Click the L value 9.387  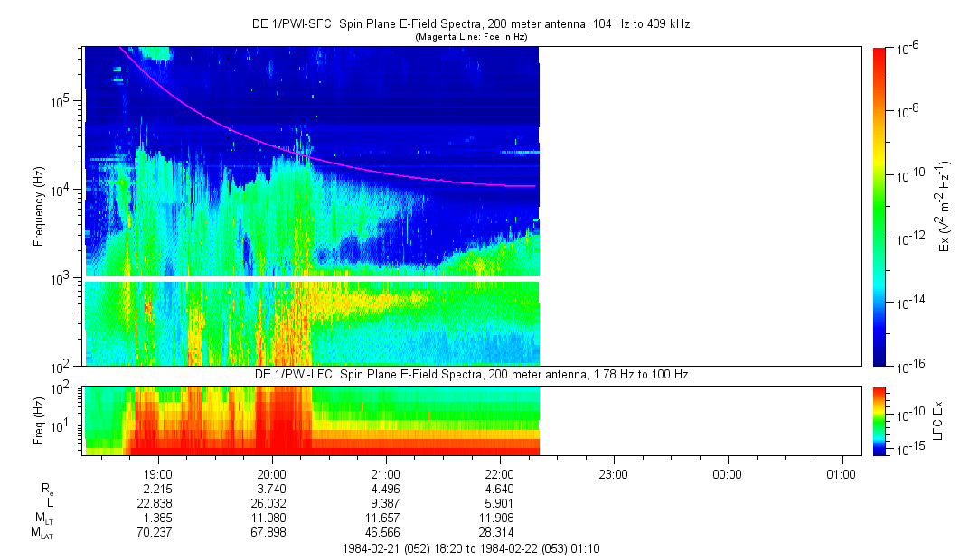(385, 504)
